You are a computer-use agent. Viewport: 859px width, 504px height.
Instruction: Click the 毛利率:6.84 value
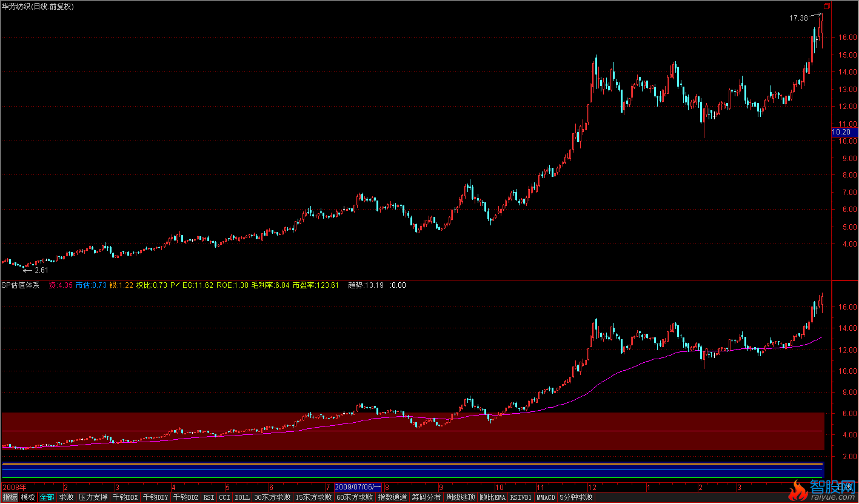pos(270,285)
